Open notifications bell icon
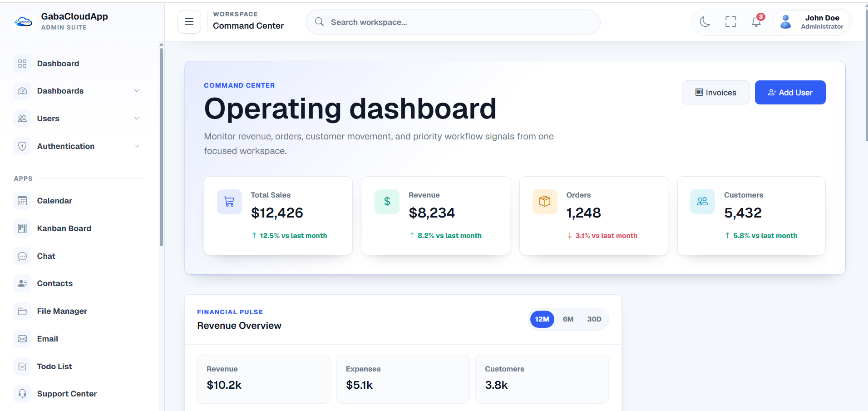The width and height of the screenshot is (868, 411). [x=756, y=21]
